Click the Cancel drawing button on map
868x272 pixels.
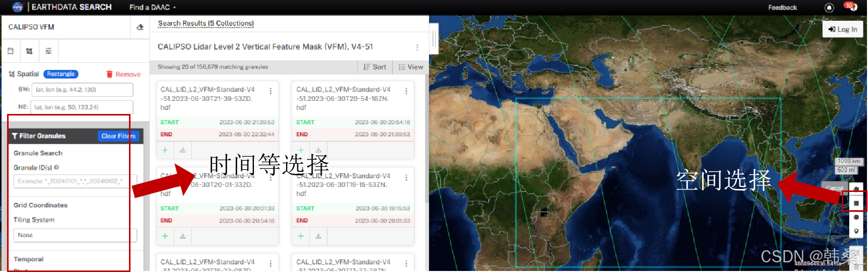coord(835,188)
